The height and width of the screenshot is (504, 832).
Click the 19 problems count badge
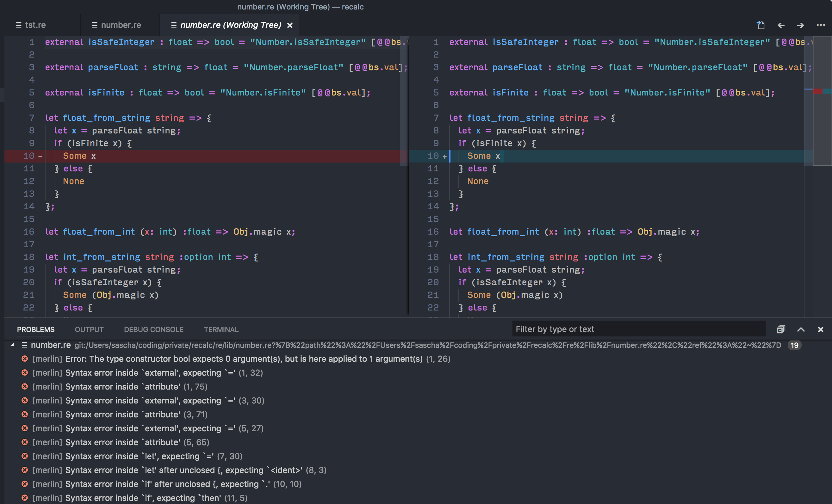point(795,345)
